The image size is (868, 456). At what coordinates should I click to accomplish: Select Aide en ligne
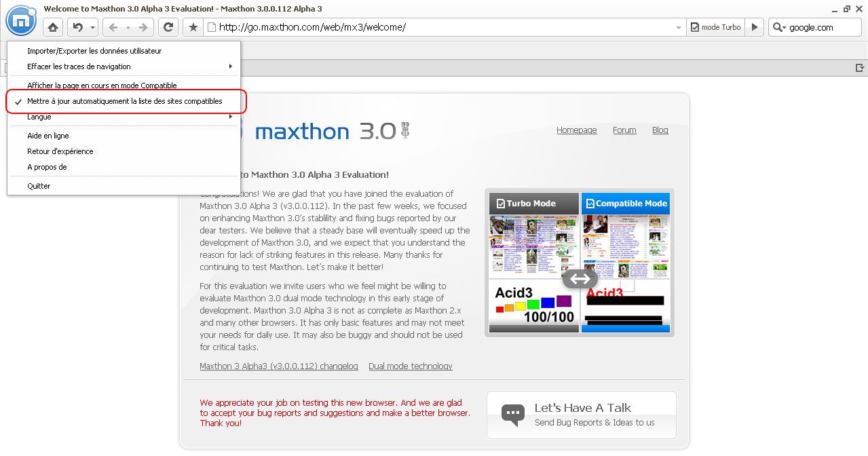pos(124,136)
